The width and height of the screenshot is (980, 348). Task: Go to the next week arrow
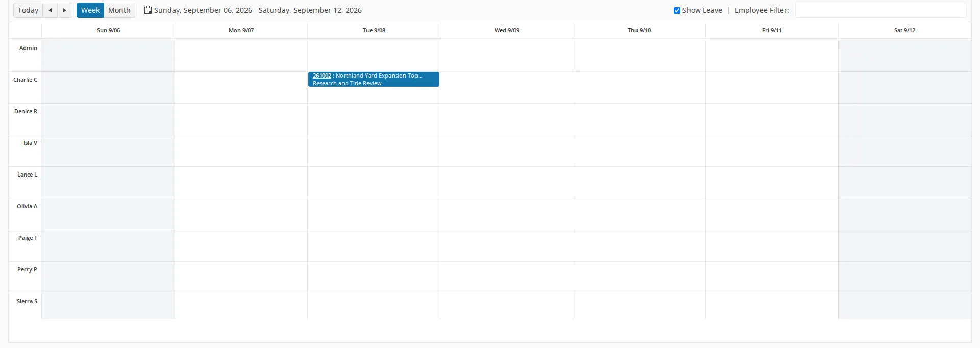point(65,10)
